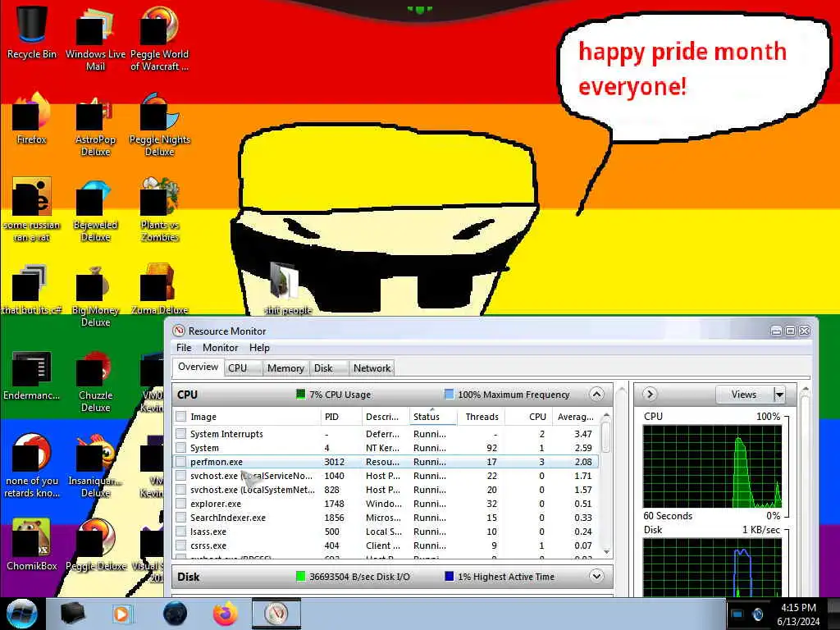This screenshot has width=840, height=630.
Task: Check the box for System process
Action: click(181, 447)
